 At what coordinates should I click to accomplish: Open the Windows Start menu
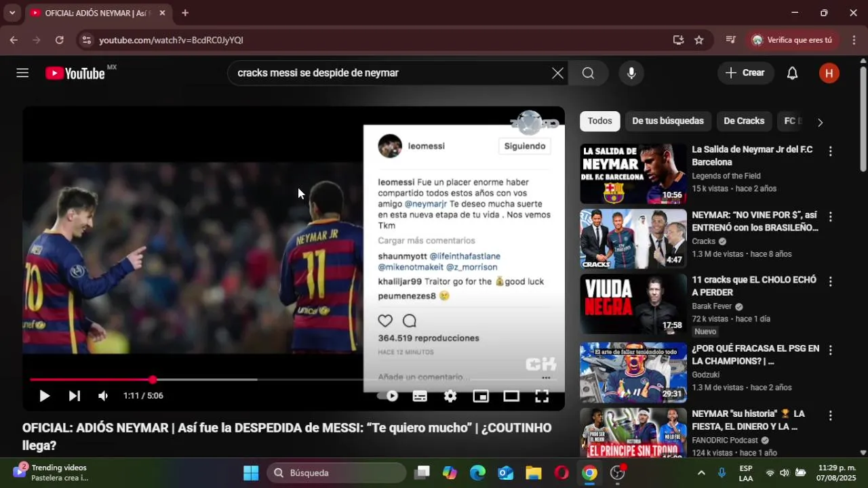tap(251, 473)
